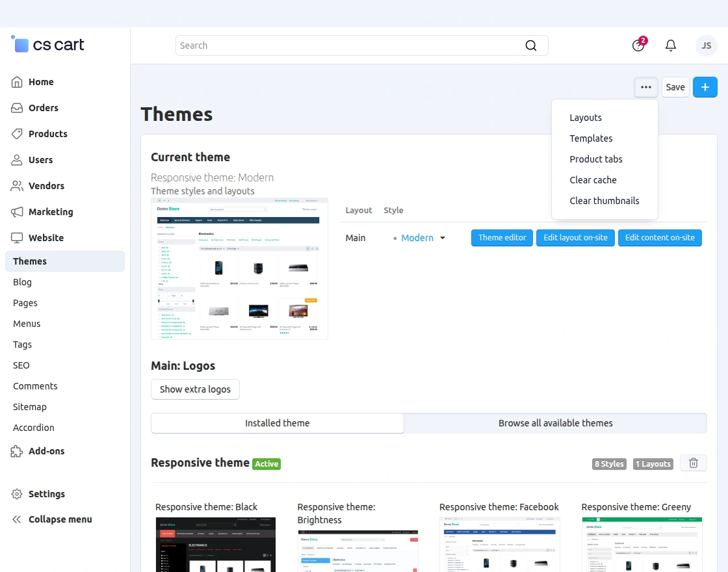Image resolution: width=728 pixels, height=572 pixels.
Task: Click the Website monitor icon in sidebar
Action: pyautogui.click(x=17, y=238)
